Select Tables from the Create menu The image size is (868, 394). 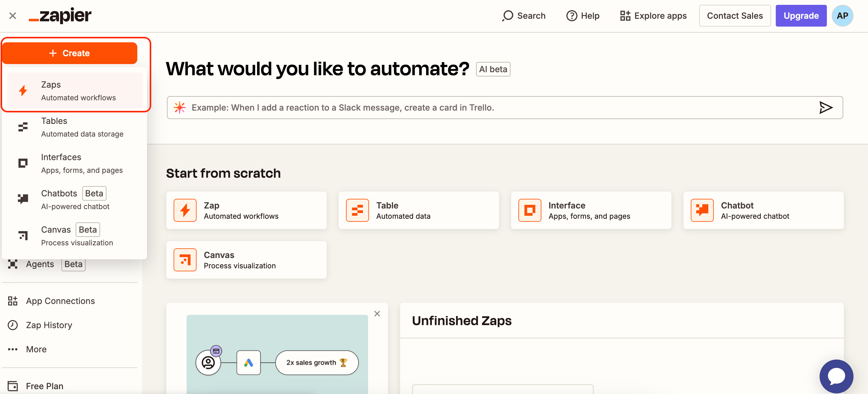click(75, 127)
